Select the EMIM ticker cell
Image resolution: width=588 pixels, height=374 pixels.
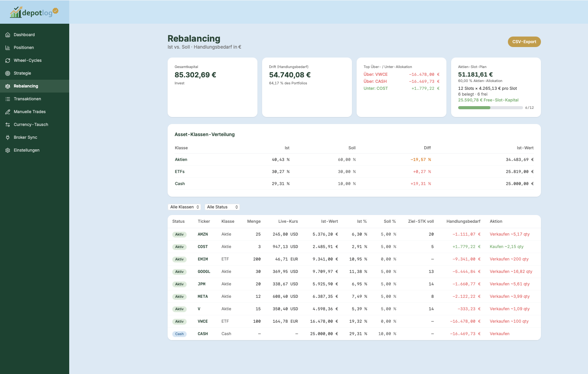click(x=203, y=259)
